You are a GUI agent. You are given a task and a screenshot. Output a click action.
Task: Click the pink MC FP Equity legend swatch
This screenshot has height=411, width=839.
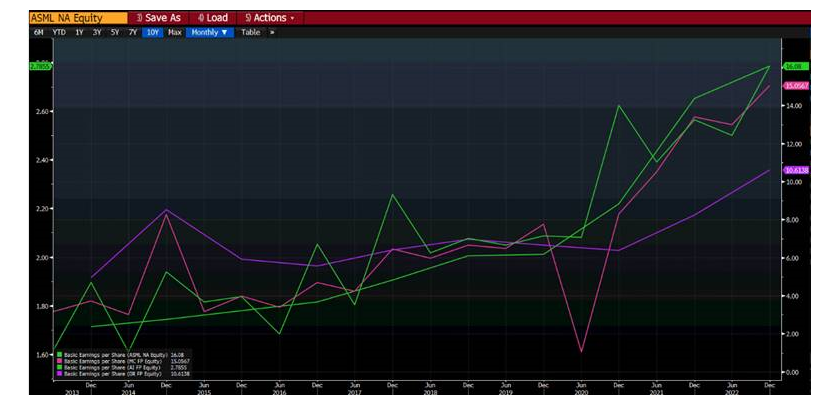pyautogui.click(x=59, y=360)
